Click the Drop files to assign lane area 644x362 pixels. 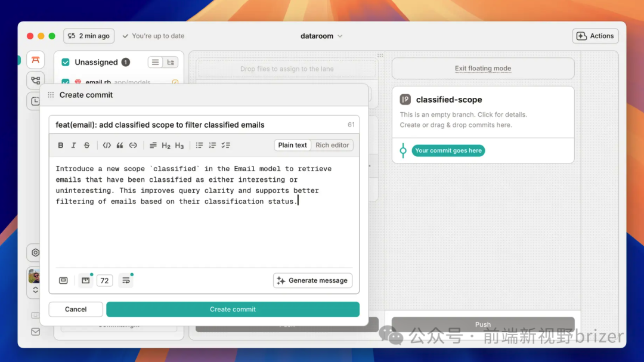tap(287, 69)
